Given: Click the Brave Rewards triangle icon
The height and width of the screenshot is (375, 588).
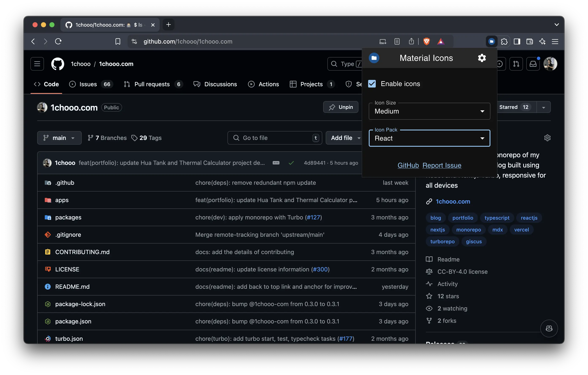Looking at the screenshot, I should [441, 42].
